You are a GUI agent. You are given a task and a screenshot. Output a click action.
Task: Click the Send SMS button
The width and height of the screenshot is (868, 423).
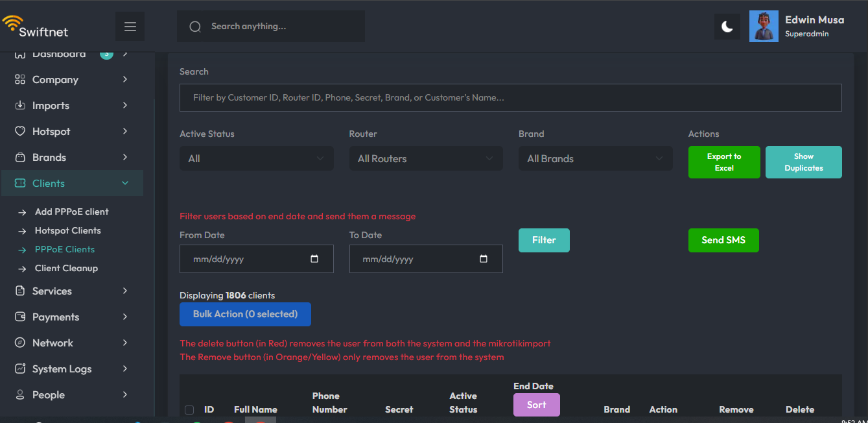723,240
